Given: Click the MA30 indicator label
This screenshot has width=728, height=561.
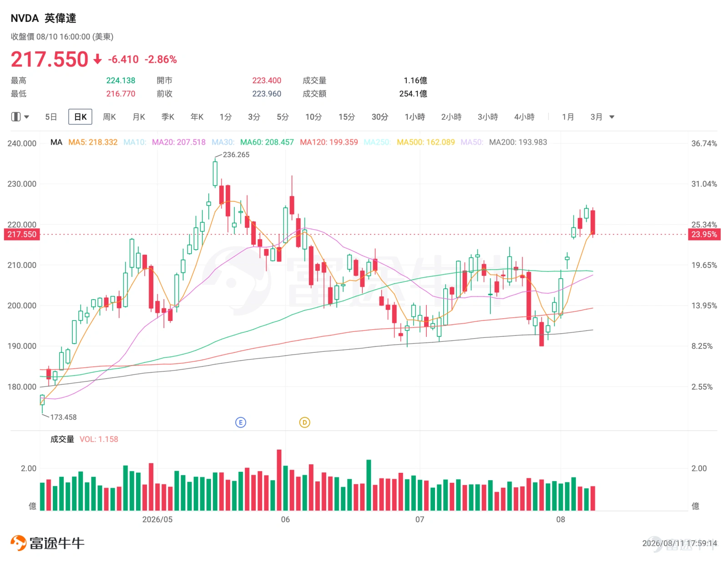Looking at the screenshot, I should coord(223,142).
